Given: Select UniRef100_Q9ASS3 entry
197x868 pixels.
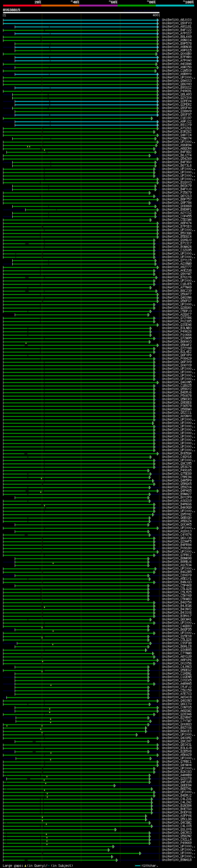Looking at the screenshot, I should click(177, 81).
